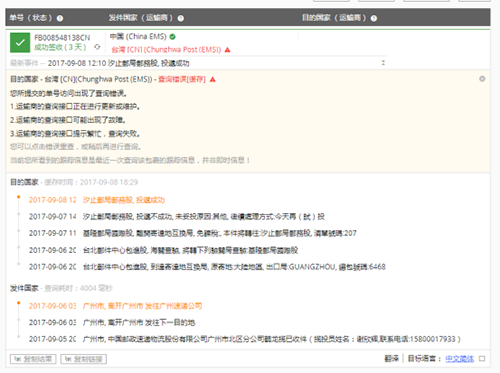Viewport: 500px width, 373px height.
Task: Click red destination carrier 台湾 [CN](Chunghwa Post (EMS)) link
Action: tap(166, 50)
